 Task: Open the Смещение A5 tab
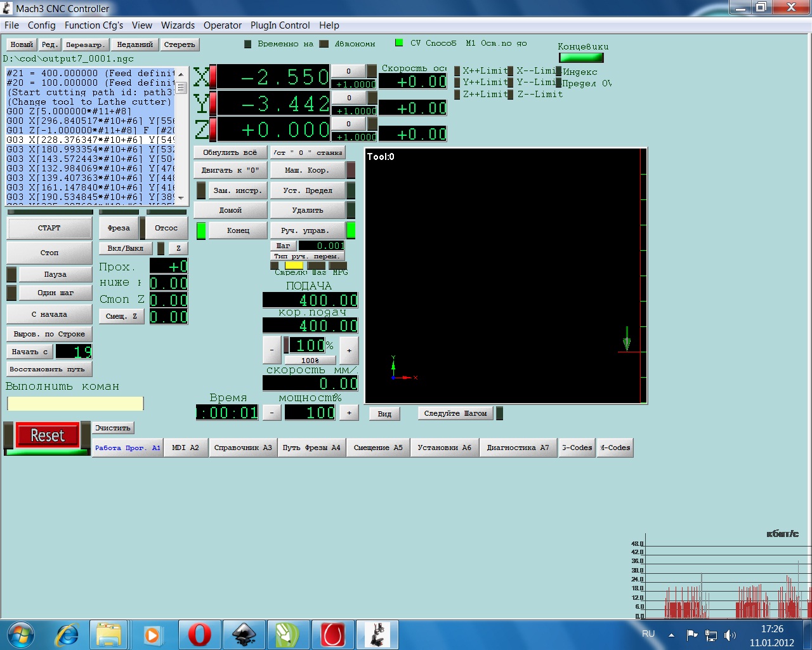click(378, 448)
